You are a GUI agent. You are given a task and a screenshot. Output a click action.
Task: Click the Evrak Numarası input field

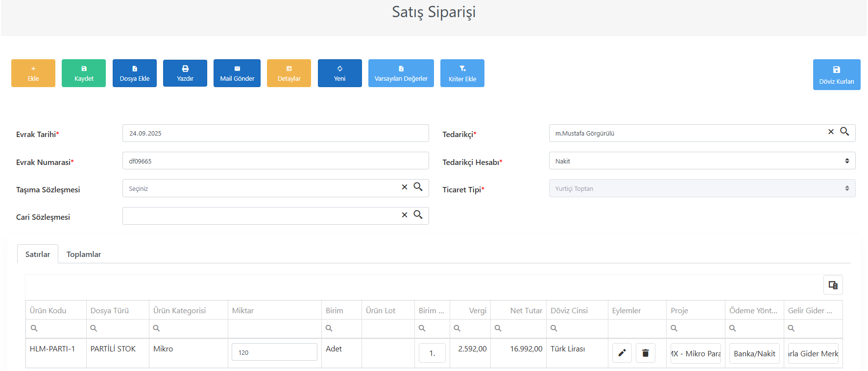[x=276, y=161]
